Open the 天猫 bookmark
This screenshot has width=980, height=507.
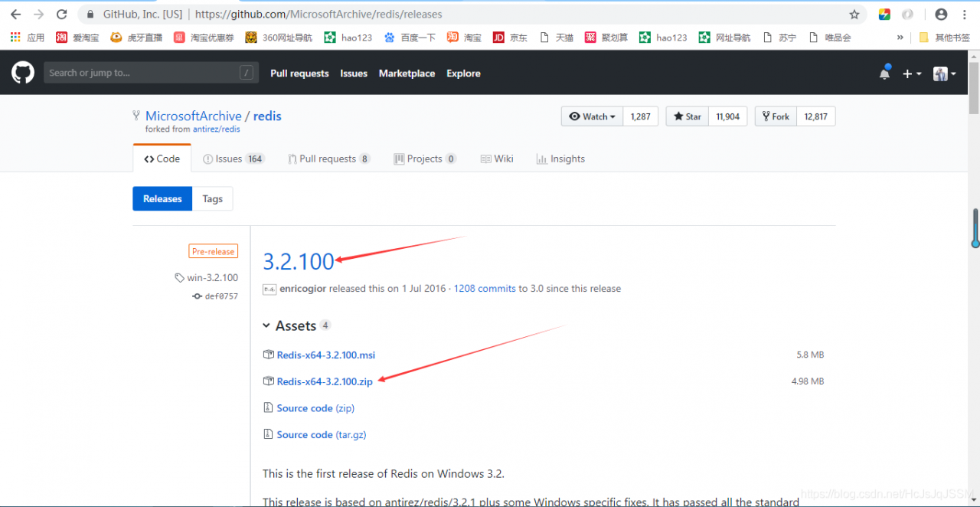click(x=557, y=38)
